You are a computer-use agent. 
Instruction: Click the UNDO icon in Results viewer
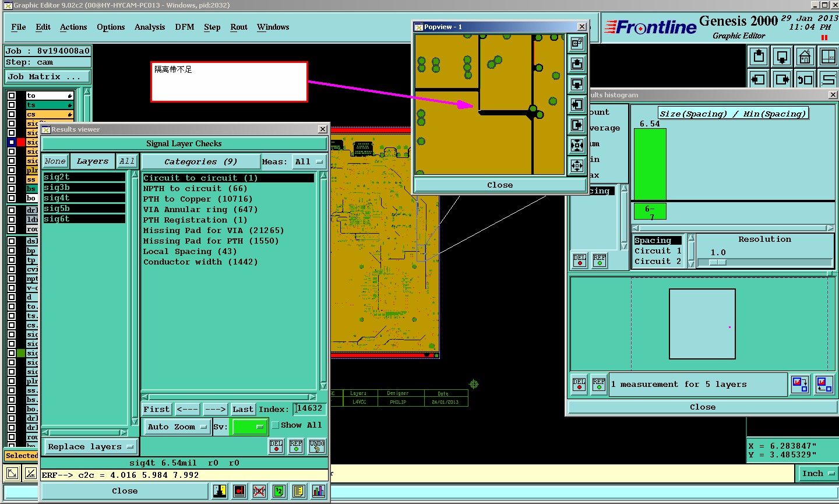pyautogui.click(x=317, y=446)
